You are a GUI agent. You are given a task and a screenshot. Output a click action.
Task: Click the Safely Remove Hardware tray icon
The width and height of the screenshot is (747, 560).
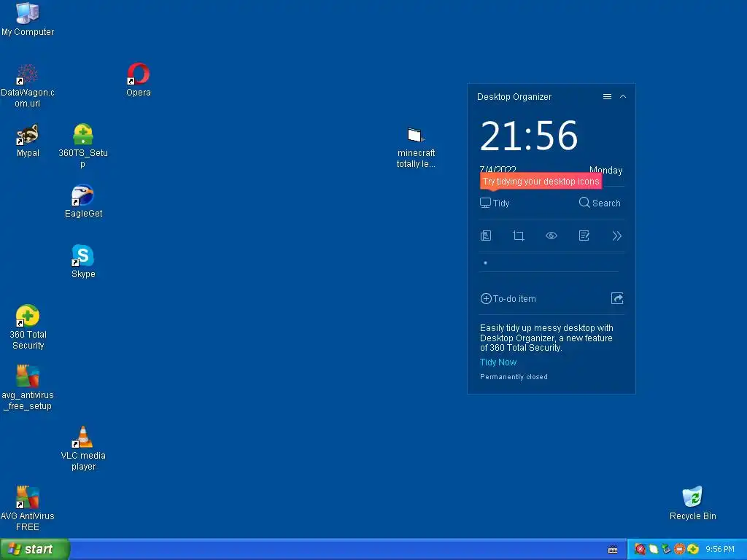tap(666, 549)
